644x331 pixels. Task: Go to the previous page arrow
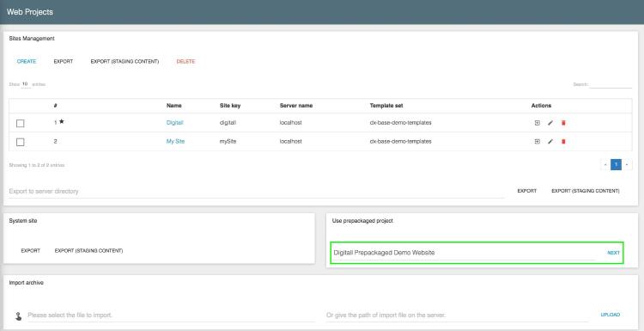click(605, 165)
